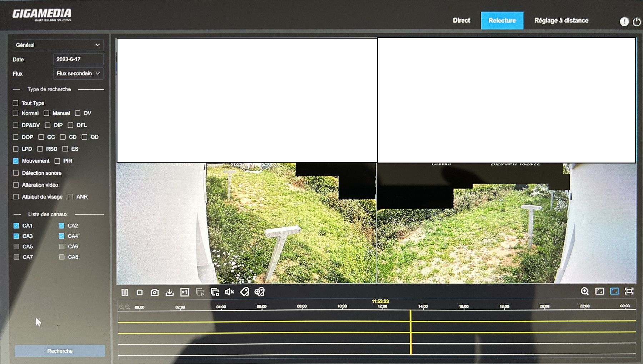Click the alert exclamation icon
Viewport: 643px width, 364px height.
[624, 22]
